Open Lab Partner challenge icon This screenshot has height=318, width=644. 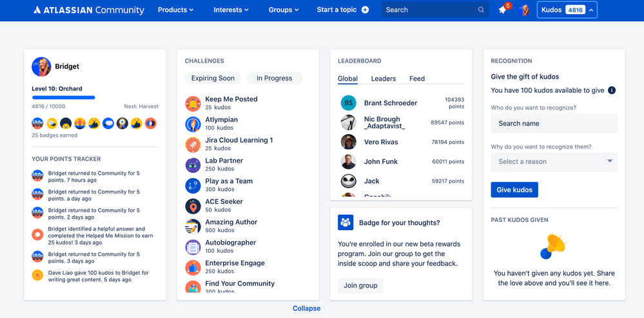[193, 165]
